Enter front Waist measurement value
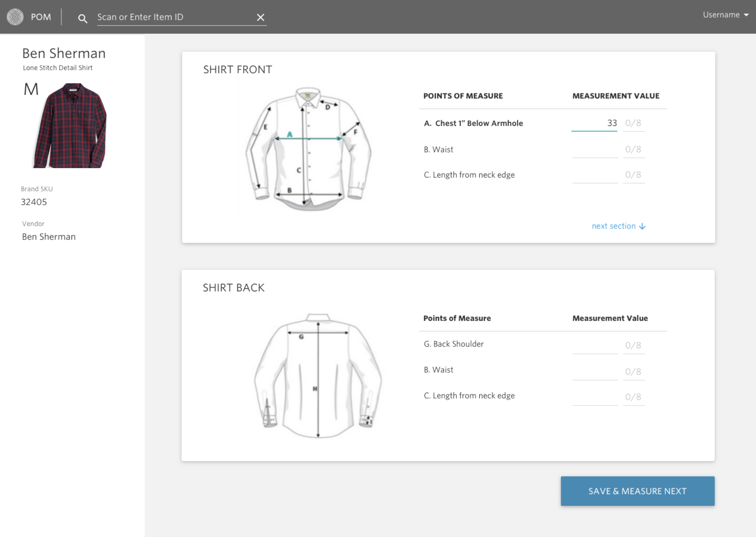The height and width of the screenshot is (537, 756). pyautogui.click(x=595, y=150)
